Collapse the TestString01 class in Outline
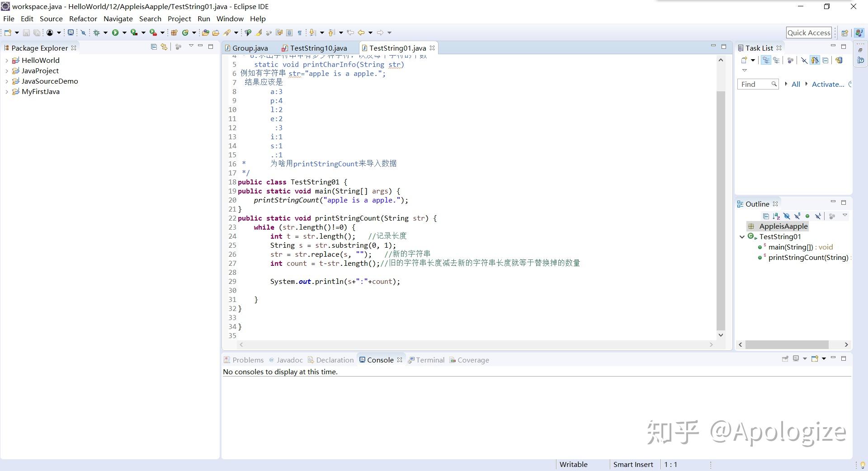This screenshot has width=868, height=471. pyautogui.click(x=742, y=236)
